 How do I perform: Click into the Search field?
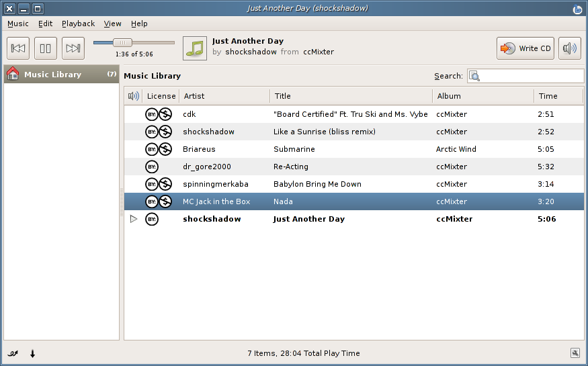(x=526, y=76)
